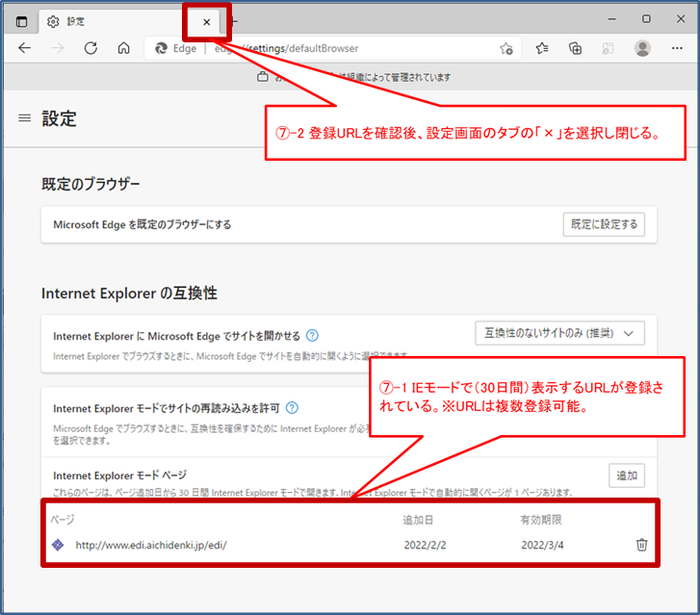Click the browser Back arrow
The width and height of the screenshot is (700, 615).
pos(25,48)
